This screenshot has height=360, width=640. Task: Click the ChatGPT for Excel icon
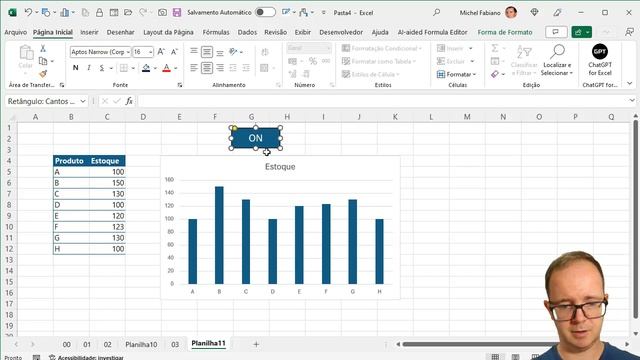[600, 60]
